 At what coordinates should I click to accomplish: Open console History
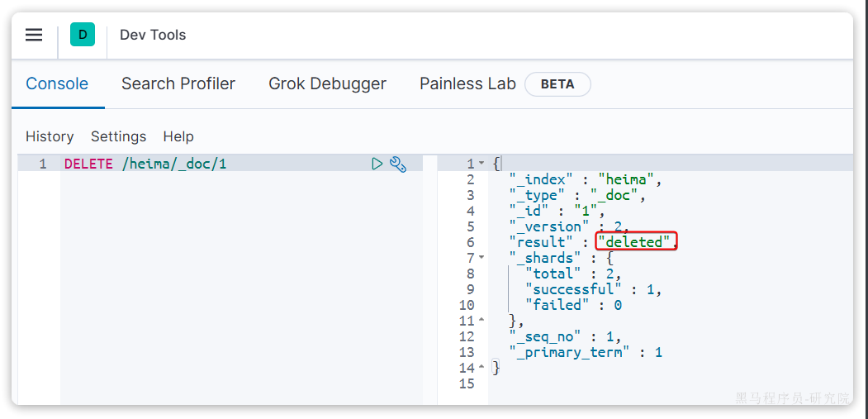(50, 136)
